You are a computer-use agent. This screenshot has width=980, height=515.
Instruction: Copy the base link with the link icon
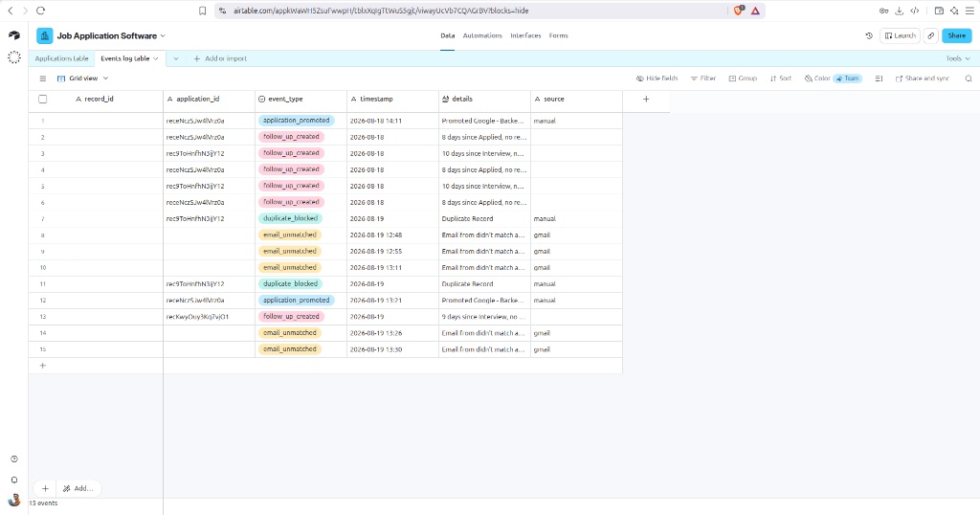click(930, 35)
